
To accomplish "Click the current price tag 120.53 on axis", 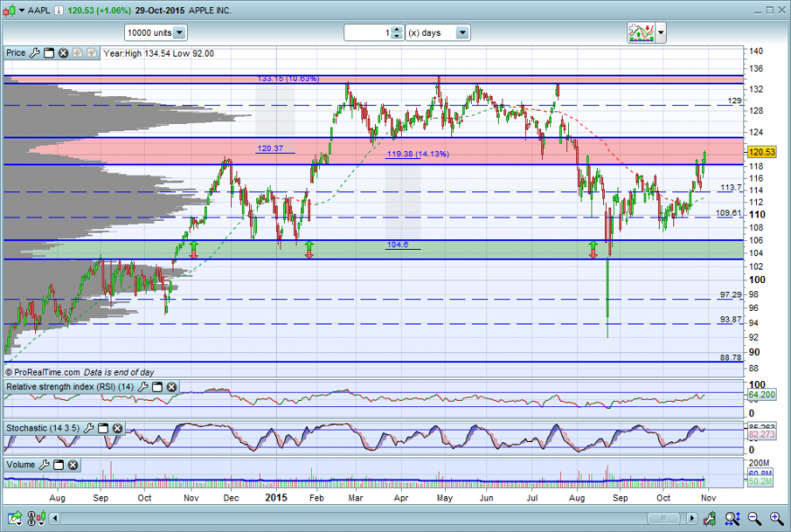I will [761, 152].
